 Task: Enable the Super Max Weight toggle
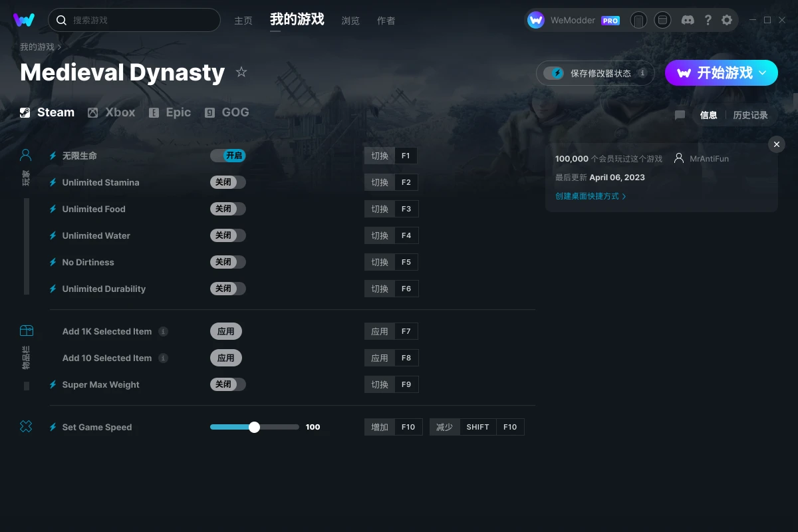(x=228, y=384)
